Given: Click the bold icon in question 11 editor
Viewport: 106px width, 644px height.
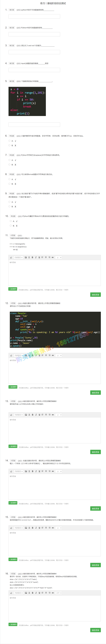Looking at the screenshot, I should click(x=32, y=257).
